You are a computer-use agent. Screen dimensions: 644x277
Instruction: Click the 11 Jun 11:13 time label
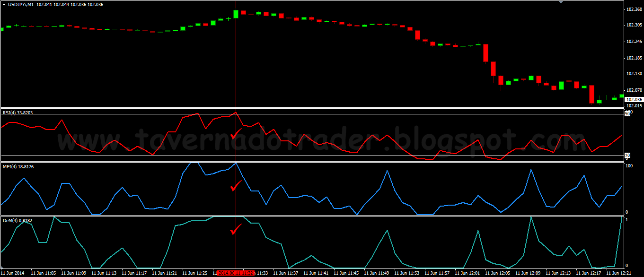click(x=104, y=273)
